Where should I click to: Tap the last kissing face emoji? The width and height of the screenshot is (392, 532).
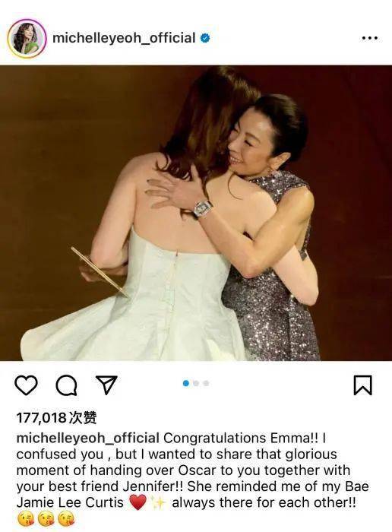(66, 519)
